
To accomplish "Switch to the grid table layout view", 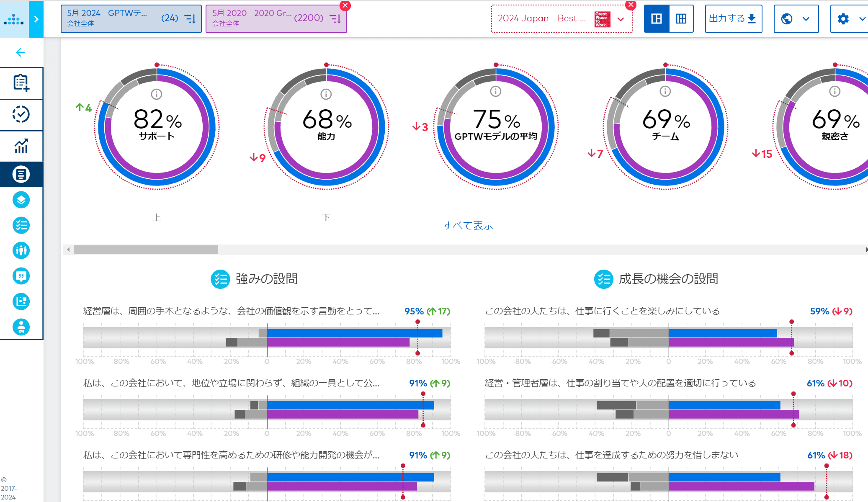I will (681, 19).
